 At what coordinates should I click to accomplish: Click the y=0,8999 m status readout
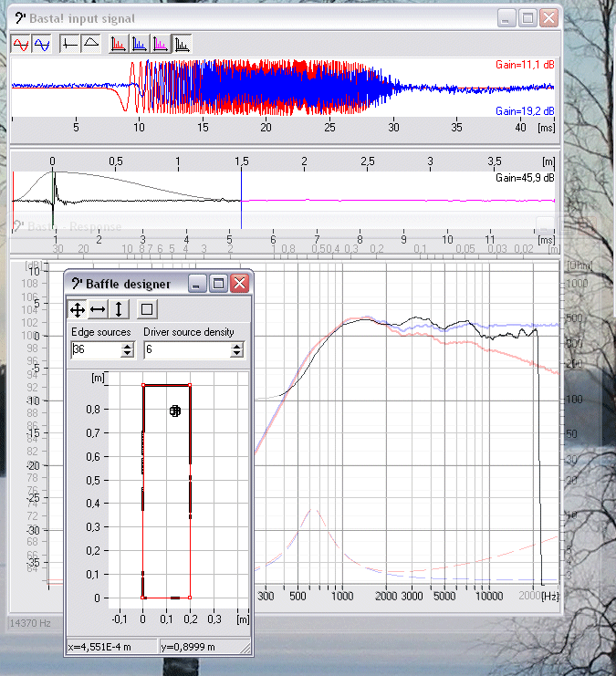pos(188,647)
